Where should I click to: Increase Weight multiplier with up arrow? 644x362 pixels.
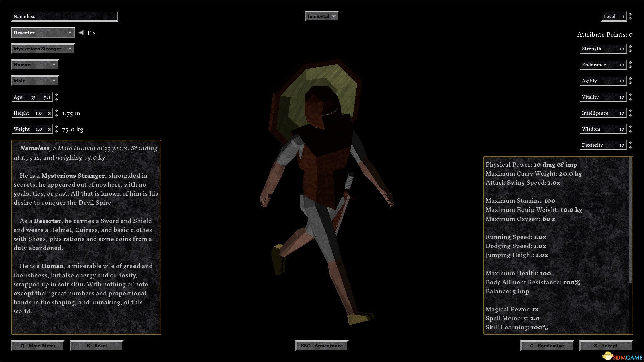pos(57,127)
